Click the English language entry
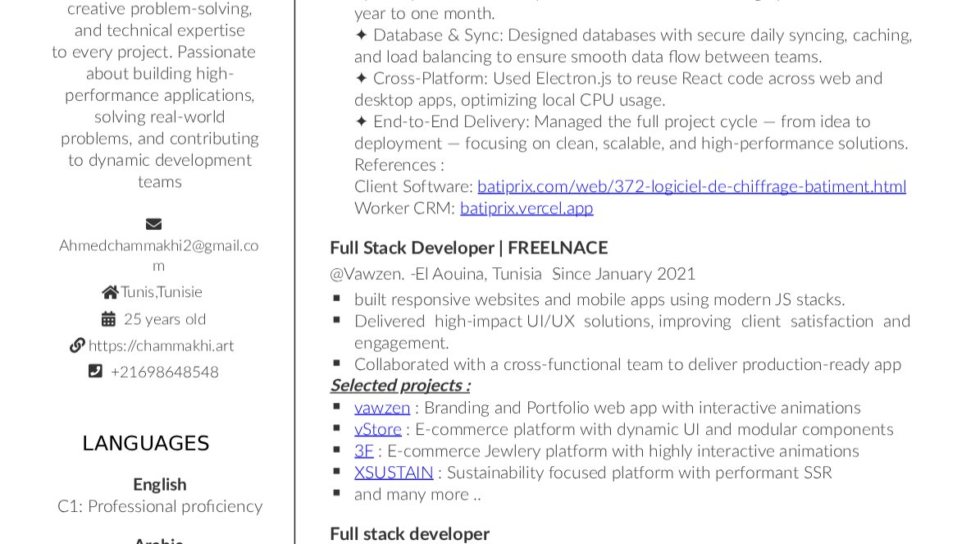 click(x=160, y=484)
